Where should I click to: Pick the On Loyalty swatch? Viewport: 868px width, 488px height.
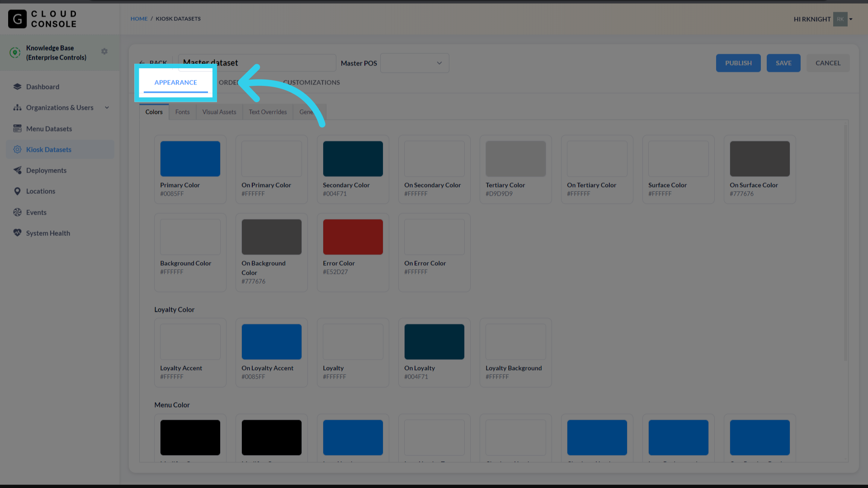click(434, 342)
